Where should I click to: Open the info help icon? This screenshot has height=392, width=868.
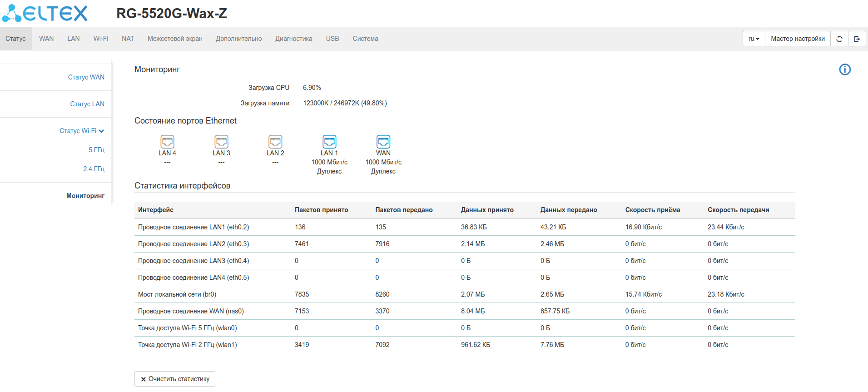844,69
